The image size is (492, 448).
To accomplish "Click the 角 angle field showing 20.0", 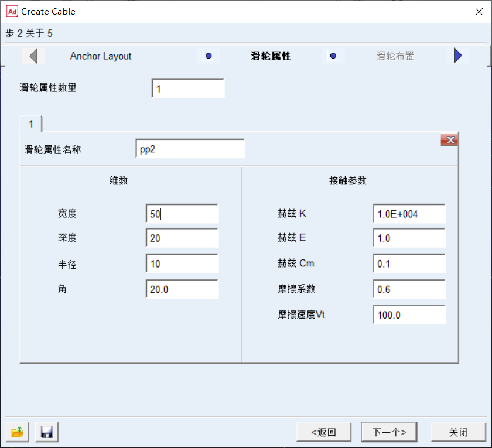I will (182, 289).
